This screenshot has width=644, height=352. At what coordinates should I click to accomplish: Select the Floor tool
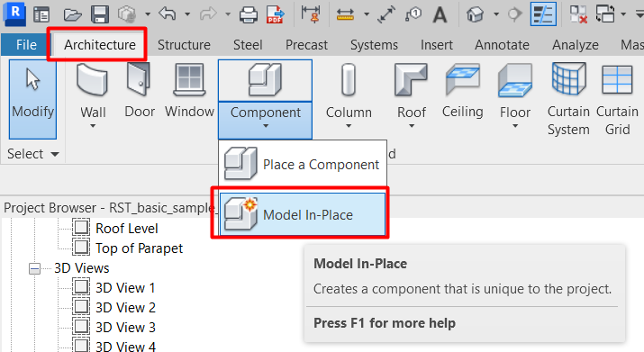coord(515,91)
